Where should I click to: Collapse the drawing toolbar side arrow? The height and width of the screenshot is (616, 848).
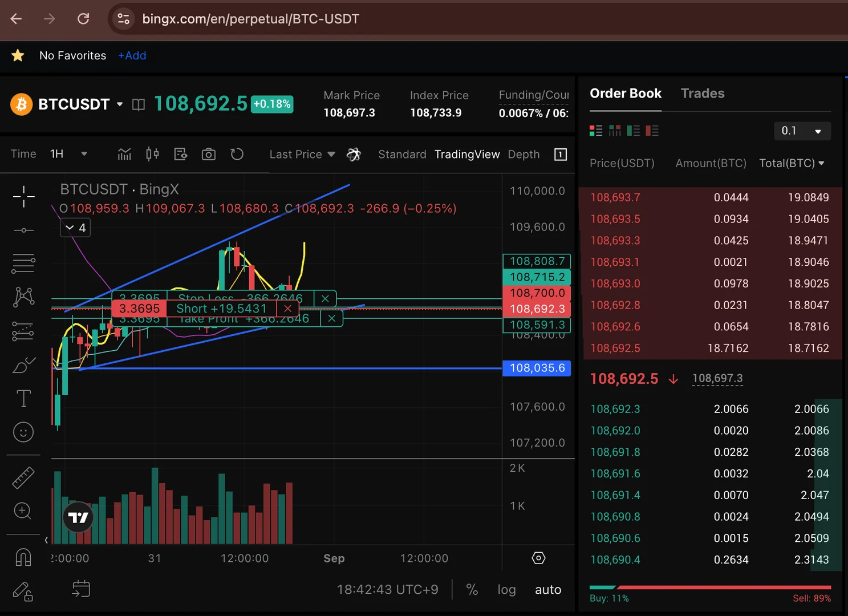point(46,540)
